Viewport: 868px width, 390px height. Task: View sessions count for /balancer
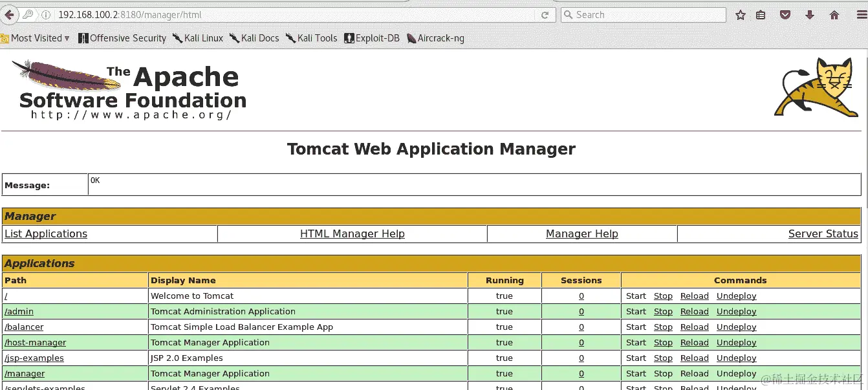point(581,327)
